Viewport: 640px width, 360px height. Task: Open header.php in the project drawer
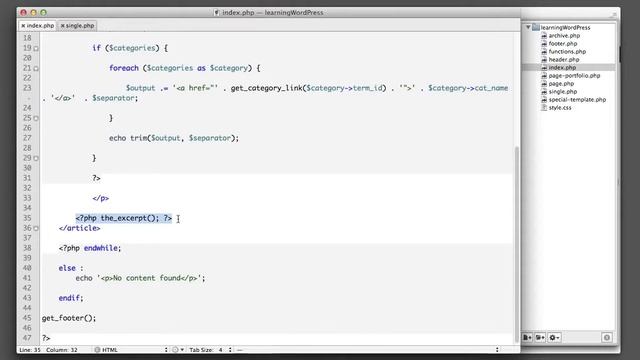coord(564,60)
